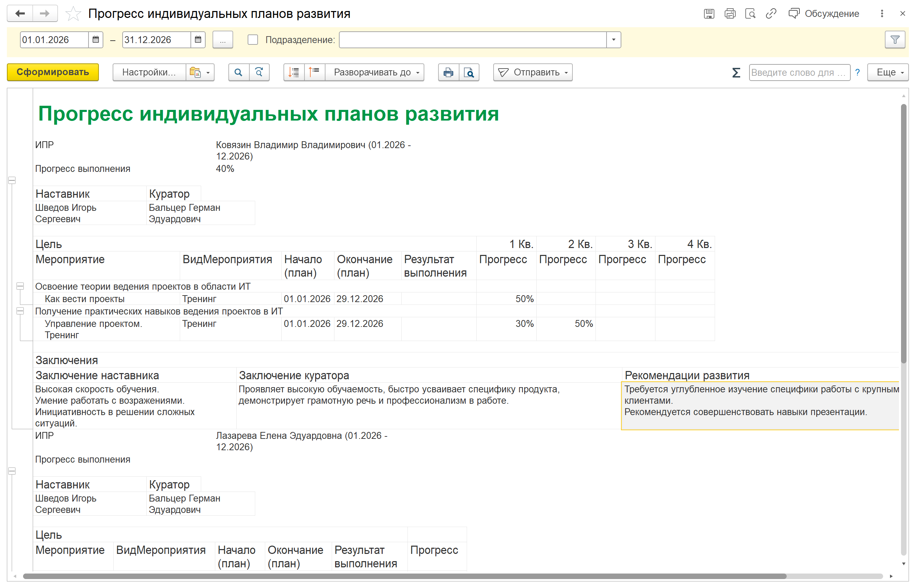Open the calendar picker for the start date
This screenshot has width=921, height=588.
click(96, 40)
